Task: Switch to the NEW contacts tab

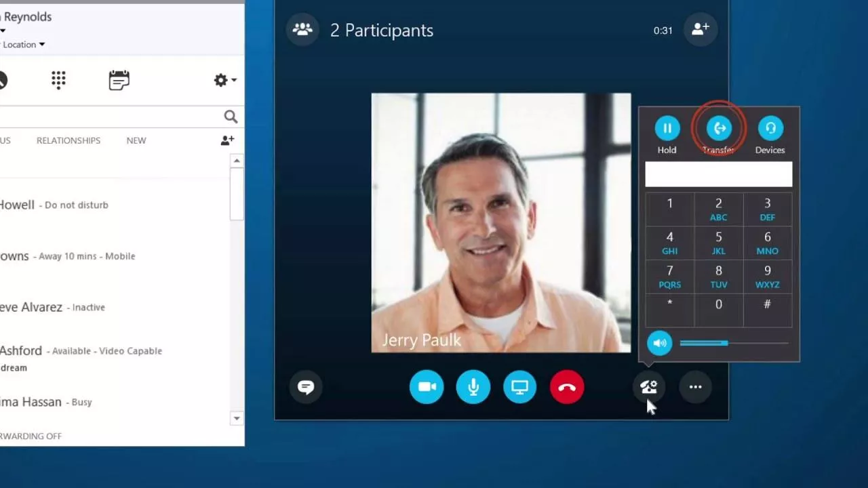Action: (136, 140)
